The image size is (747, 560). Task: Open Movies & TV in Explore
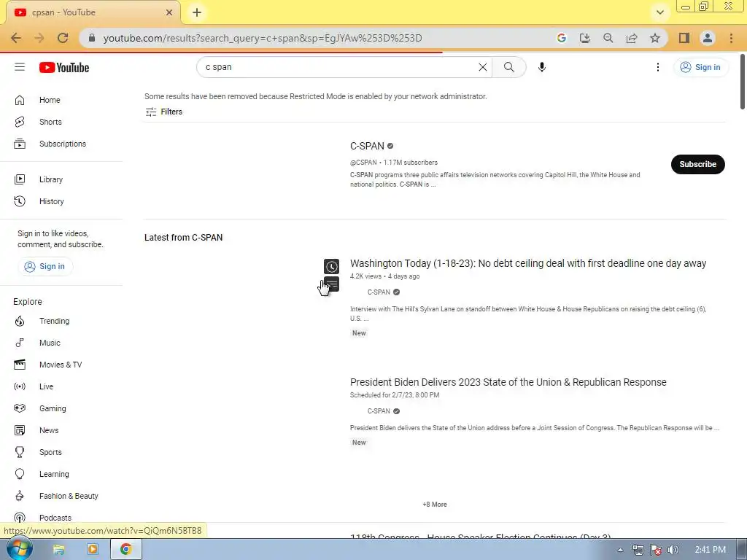click(x=61, y=365)
